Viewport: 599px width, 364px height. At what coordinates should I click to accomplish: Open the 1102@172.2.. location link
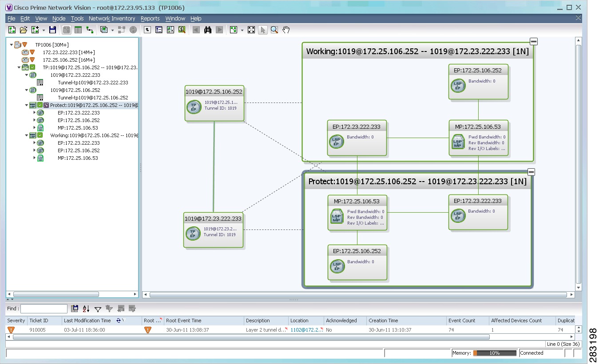305,330
